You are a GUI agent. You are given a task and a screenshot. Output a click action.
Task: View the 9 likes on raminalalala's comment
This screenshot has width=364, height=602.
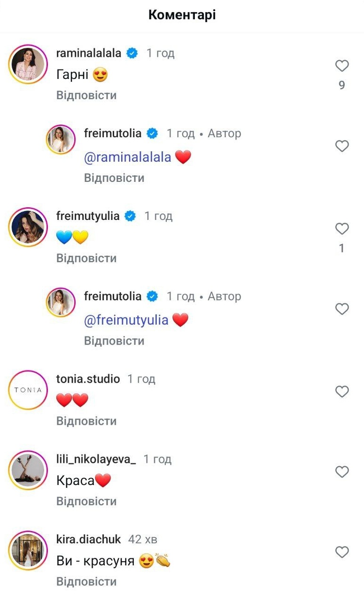(x=342, y=85)
